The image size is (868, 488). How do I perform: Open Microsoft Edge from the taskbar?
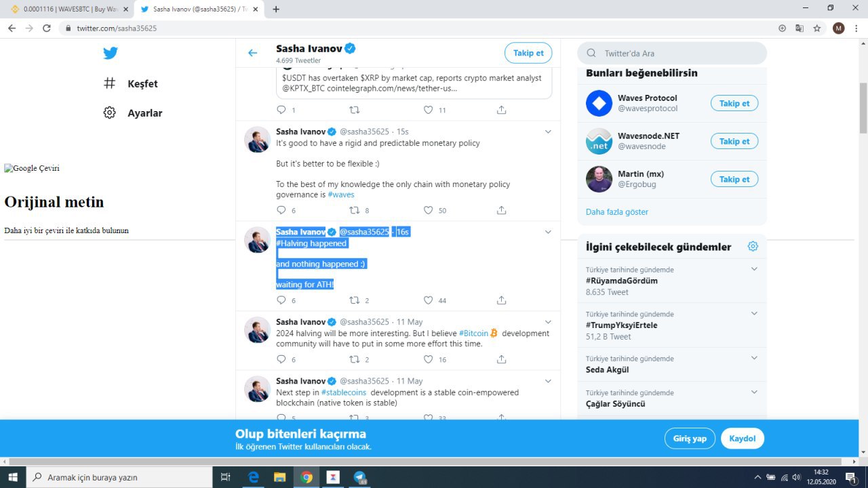[254, 477]
